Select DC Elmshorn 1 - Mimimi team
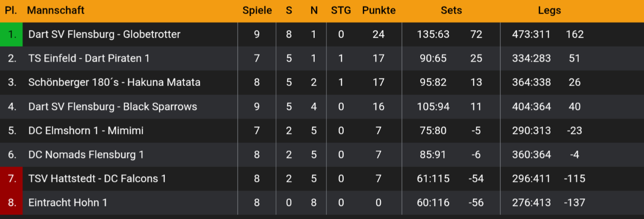 click(x=85, y=131)
